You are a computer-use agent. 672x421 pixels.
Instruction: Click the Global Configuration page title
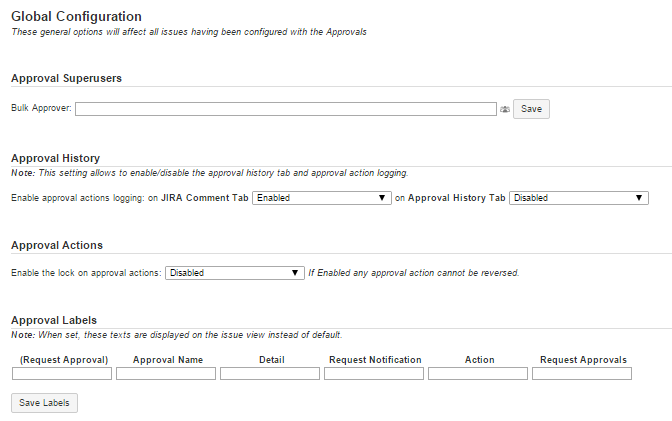tap(76, 16)
